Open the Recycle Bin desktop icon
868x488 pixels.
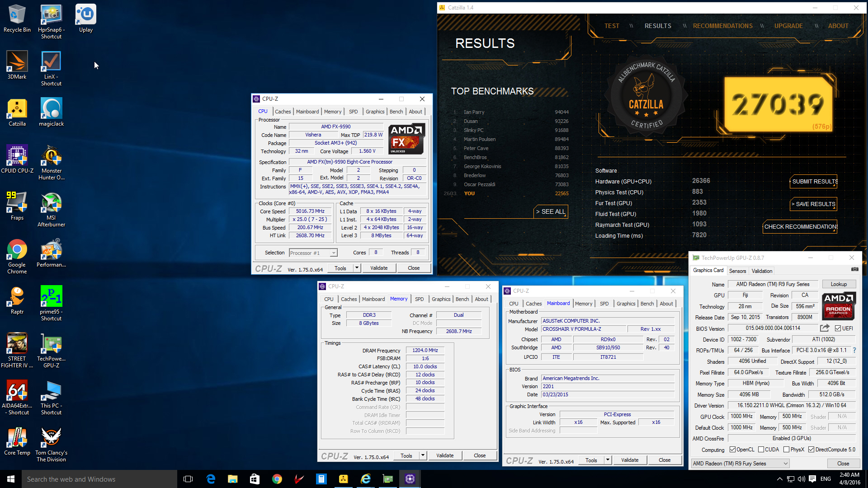[x=17, y=19]
